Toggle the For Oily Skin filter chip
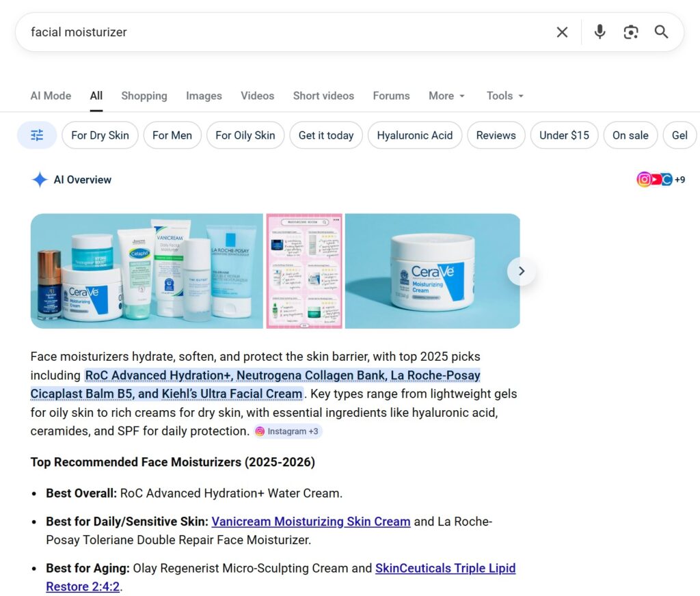The height and width of the screenshot is (596, 700). pos(245,135)
